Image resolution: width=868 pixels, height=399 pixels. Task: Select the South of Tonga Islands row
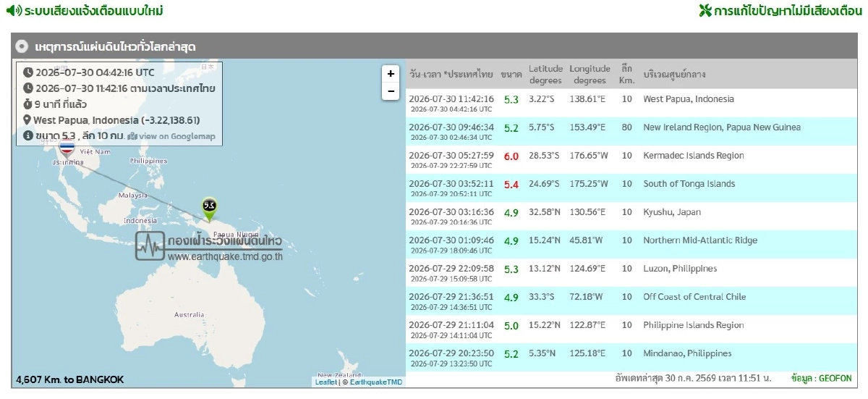click(630, 188)
